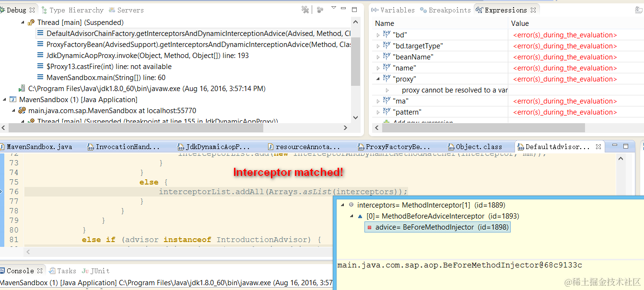This screenshot has width=644, height=290.
Task: Expand the "beanName" expression
Action: click(x=378, y=57)
